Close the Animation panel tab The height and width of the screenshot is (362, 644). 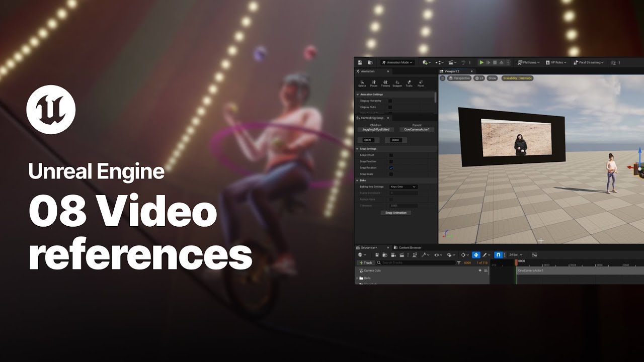(388, 71)
